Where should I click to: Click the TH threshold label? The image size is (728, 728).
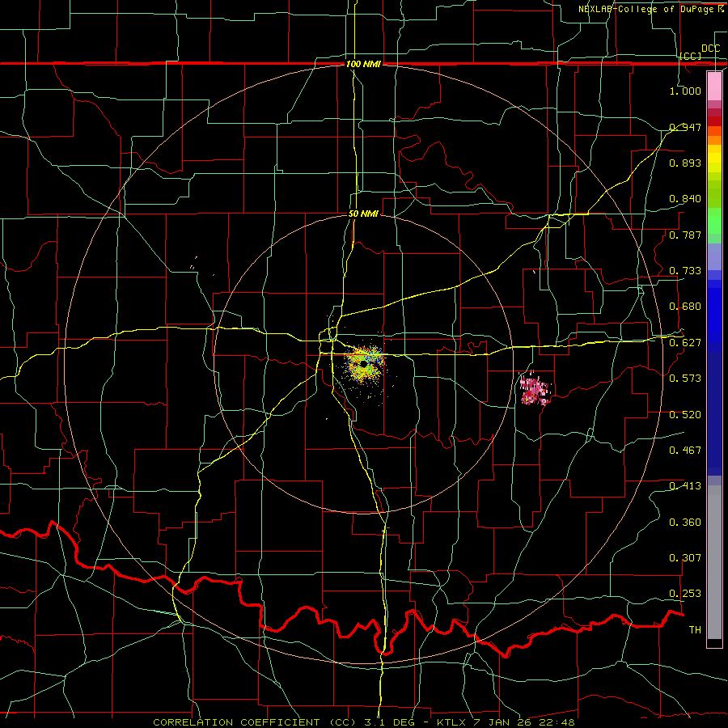click(x=695, y=630)
